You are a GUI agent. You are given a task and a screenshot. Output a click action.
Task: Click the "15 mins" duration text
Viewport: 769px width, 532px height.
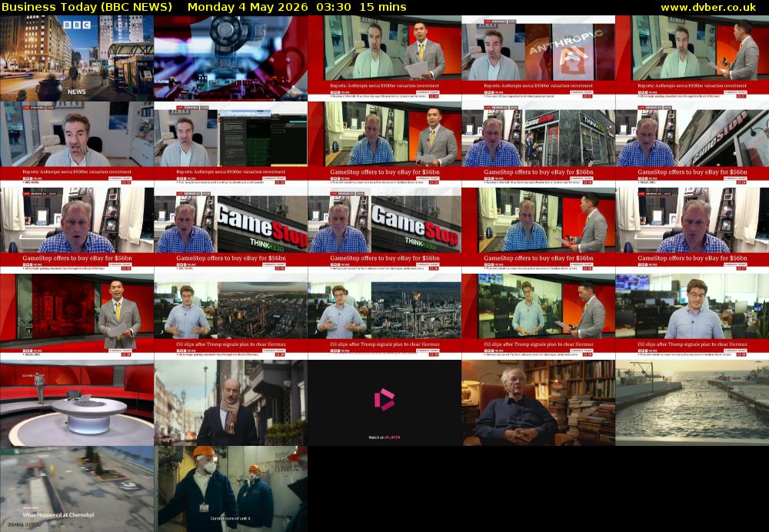tap(383, 7)
